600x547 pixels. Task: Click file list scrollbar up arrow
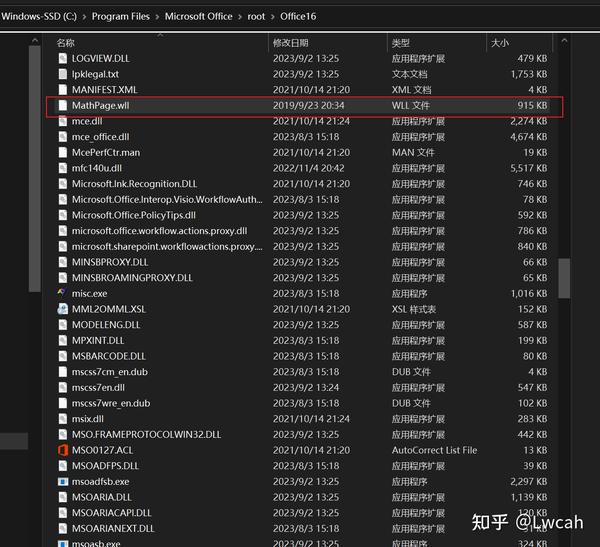pyautogui.click(x=564, y=40)
